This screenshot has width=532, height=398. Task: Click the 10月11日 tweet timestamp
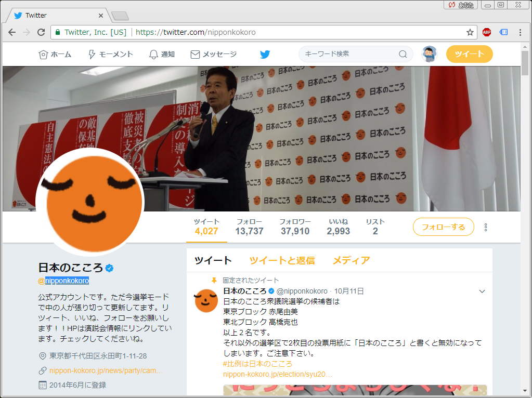[349, 291]
